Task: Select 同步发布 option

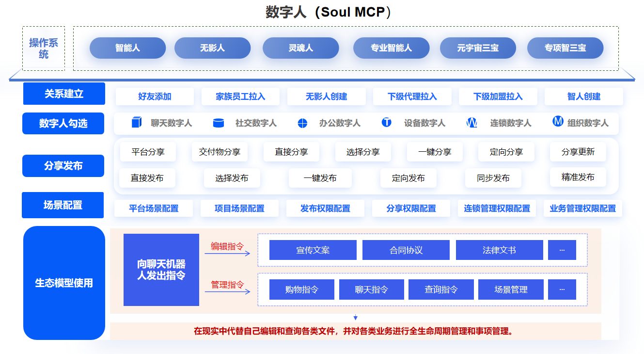Action: point(493,178)
